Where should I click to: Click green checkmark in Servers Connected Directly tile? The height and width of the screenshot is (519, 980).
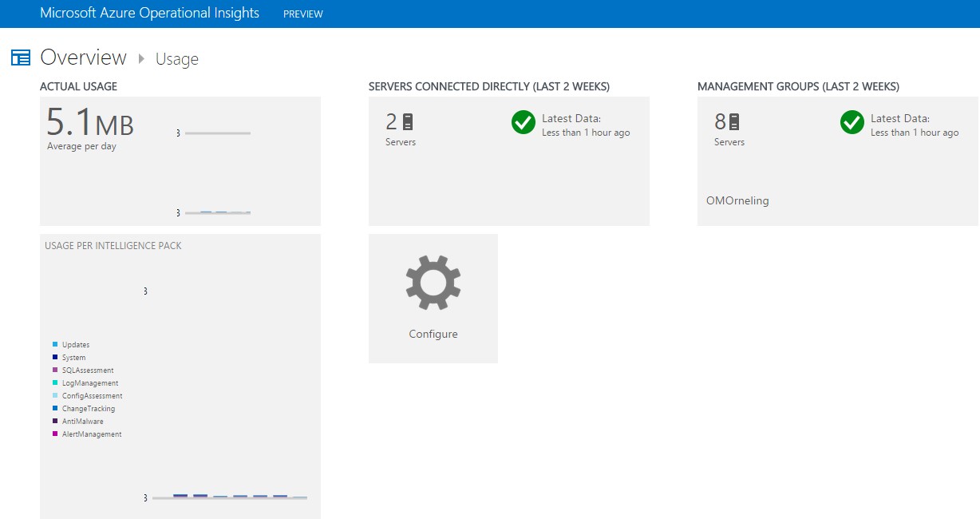[x=524, y=122]
